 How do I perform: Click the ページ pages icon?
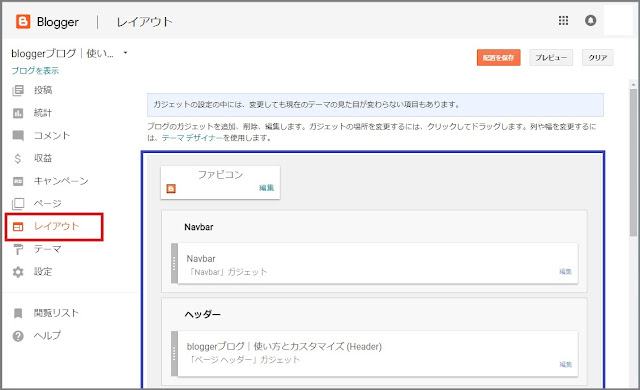[x=18, y=204]
